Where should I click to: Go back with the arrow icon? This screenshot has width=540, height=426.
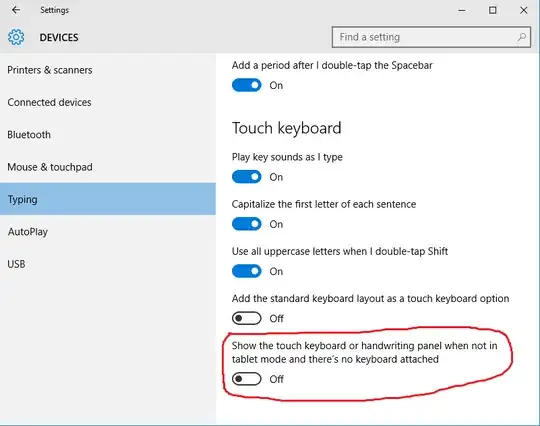(x=16, y=10)
